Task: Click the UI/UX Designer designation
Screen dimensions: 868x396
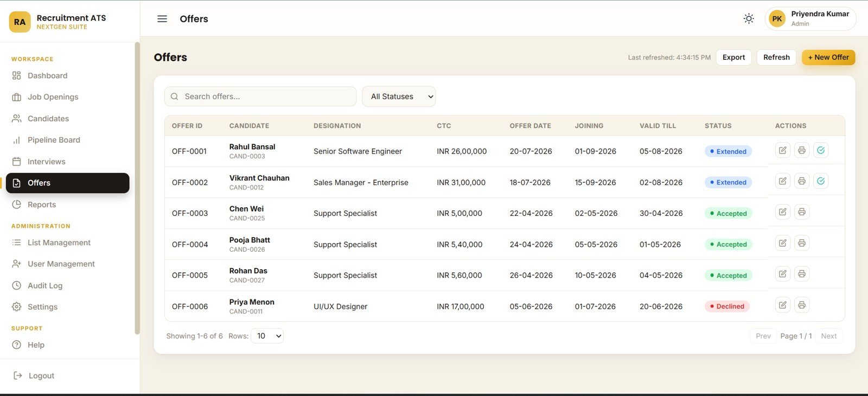Action: 340,306
